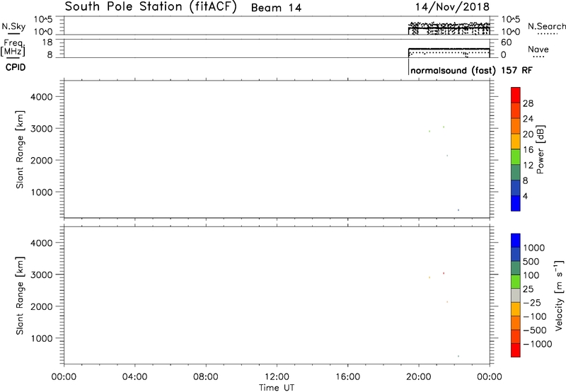Click the blue swatch in Velocity colorbar top
Image resolution: width=566 pixels, height=392 pixels.
click(x=516, y=241)
